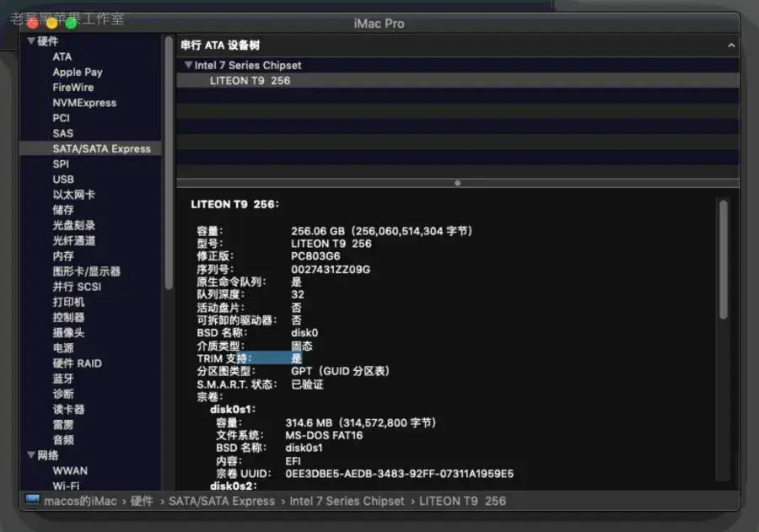
Task: Collapse the 硬件 hardware category
Action: [31, 41]
